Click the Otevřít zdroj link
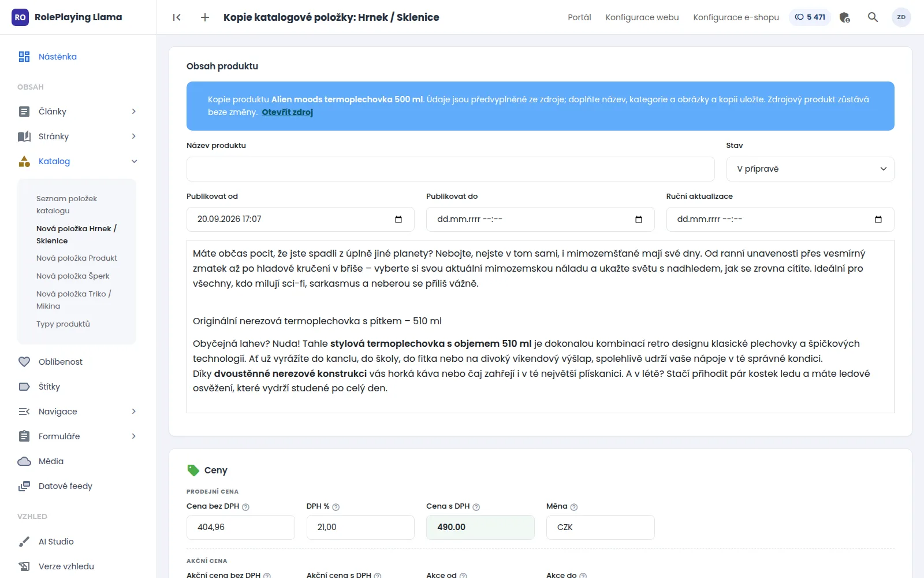 288,112
